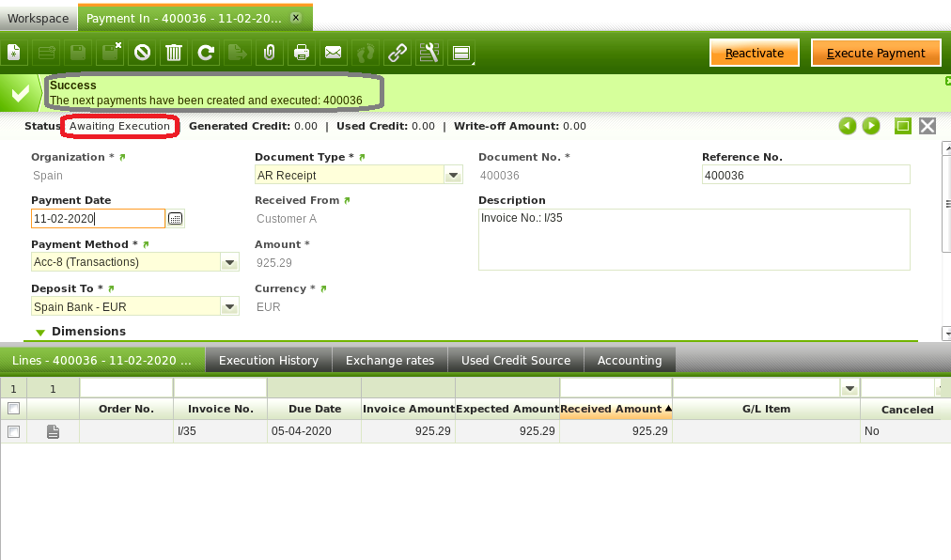Screen dimensions: 951x560
Task: Open Organization link arrow icon
Action: (x=122, y=157)
